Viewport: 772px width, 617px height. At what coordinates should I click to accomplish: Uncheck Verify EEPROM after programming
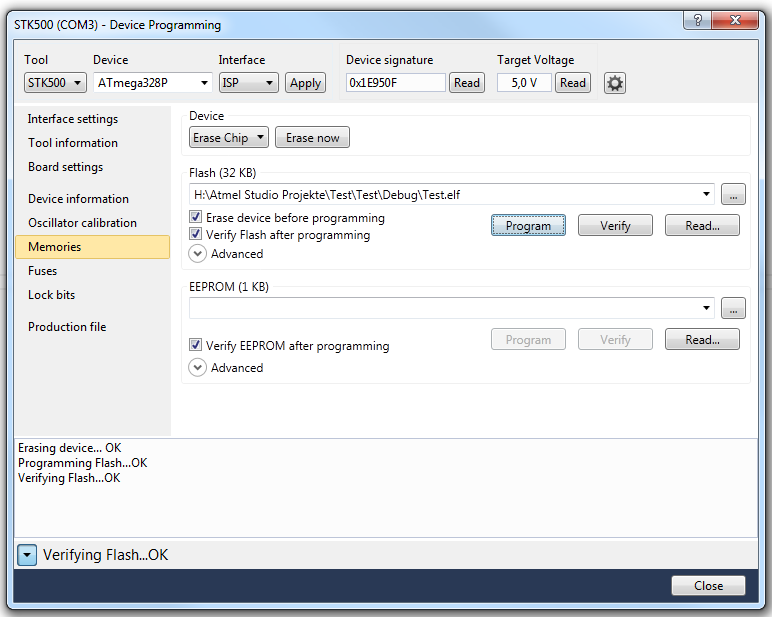pos(196,346)
